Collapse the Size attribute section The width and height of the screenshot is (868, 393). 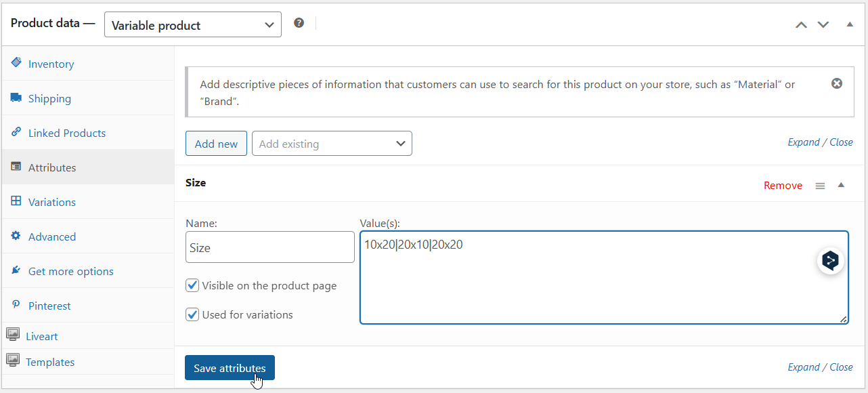pyautogui.click(x=841, y=185)
